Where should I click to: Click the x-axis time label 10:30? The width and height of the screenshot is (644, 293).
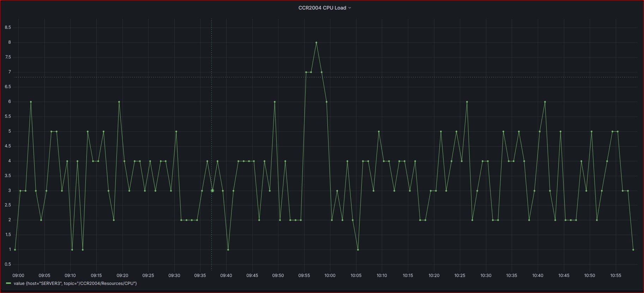pyautogui.click(x=486, y=275)
